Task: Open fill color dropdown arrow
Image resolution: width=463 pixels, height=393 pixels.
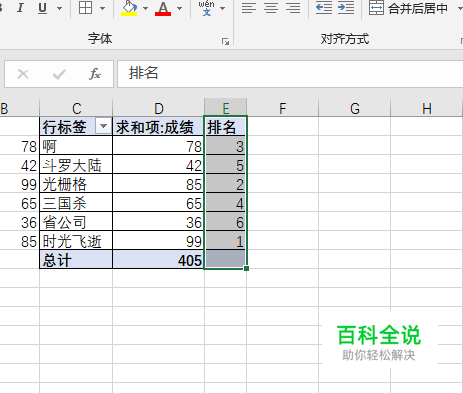Action: pos(145,8)
